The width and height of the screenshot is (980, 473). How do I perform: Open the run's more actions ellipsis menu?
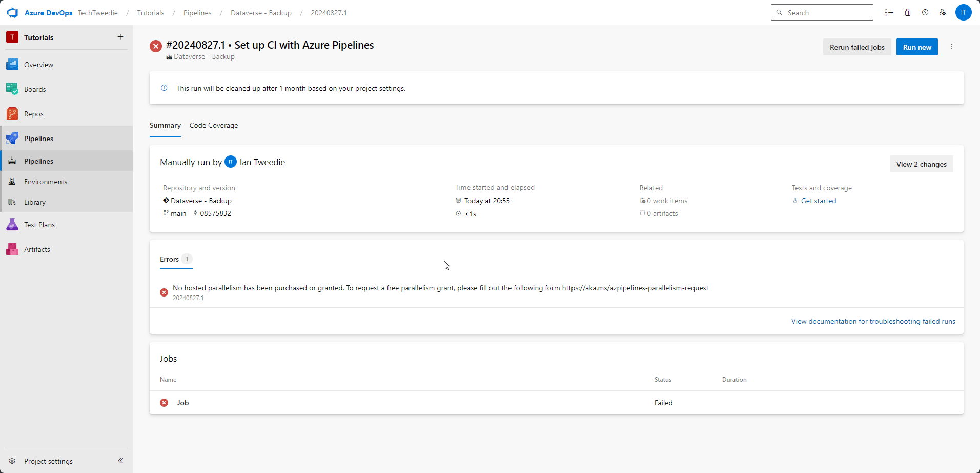pyautogui.click(x=951, y=47)
